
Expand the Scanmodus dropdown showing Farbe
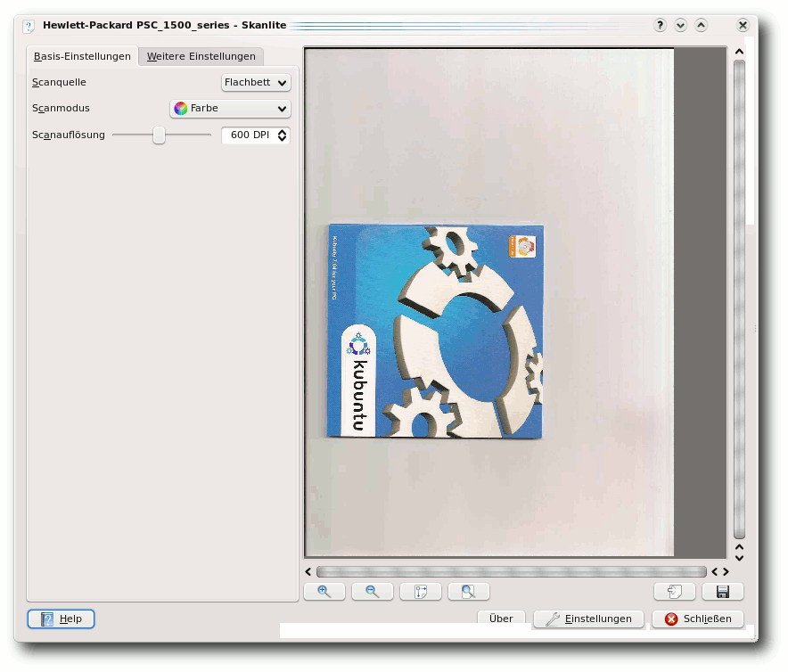coord(230,109)
